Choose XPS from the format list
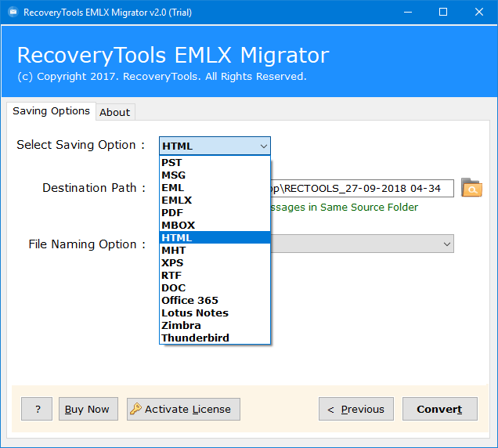 [x=215, y=262]
